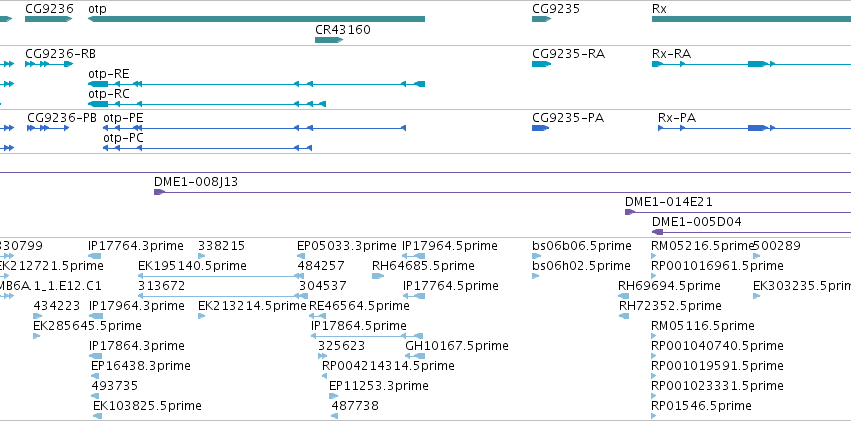Select the RH69694.5prime EST glyph
Viewport: 851px width, 421px height.
624,296
